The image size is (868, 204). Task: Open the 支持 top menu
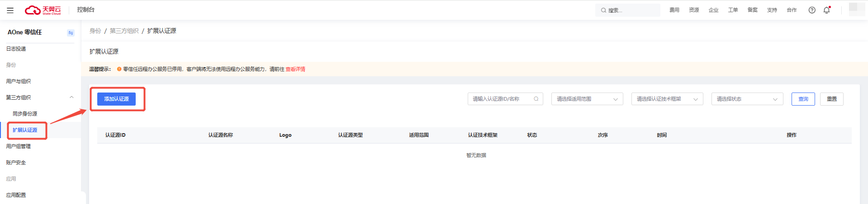(x=772, y=10)
